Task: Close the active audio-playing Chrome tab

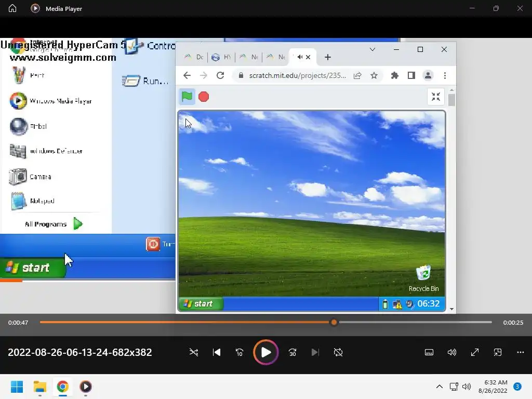Action: pos(308,57)
